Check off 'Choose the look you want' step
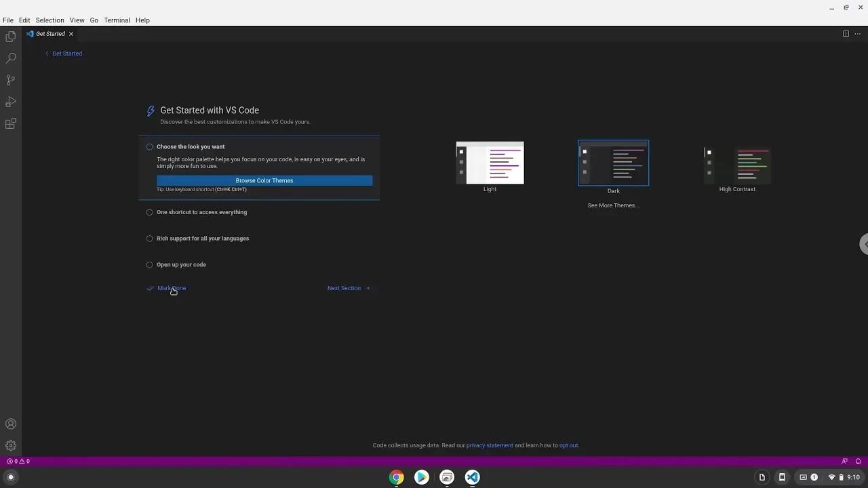Screen dimensions: 868x488 click(x=150, y=147)
